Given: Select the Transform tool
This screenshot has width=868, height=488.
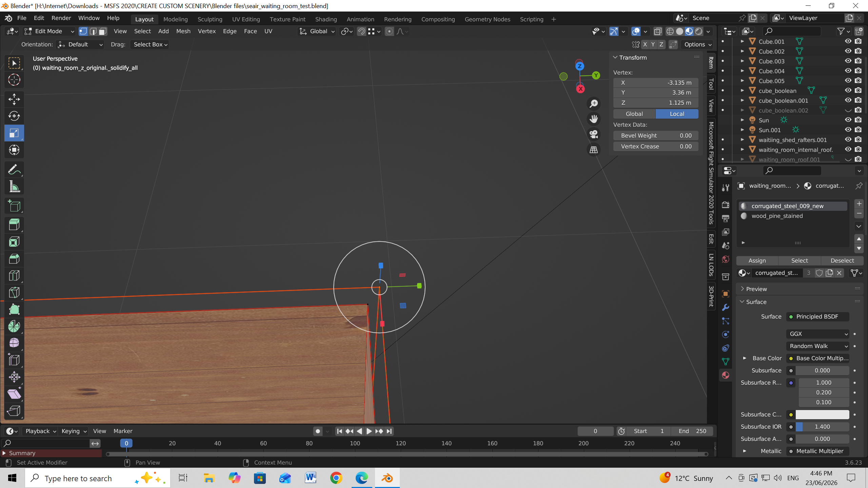Looking at the screenshot, I should (x=14, y=150).
